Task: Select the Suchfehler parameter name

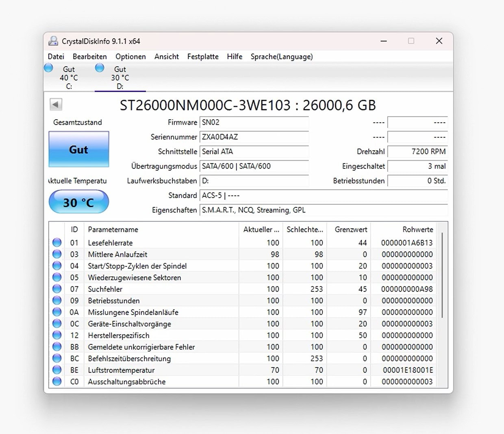Action: point(105,289)
